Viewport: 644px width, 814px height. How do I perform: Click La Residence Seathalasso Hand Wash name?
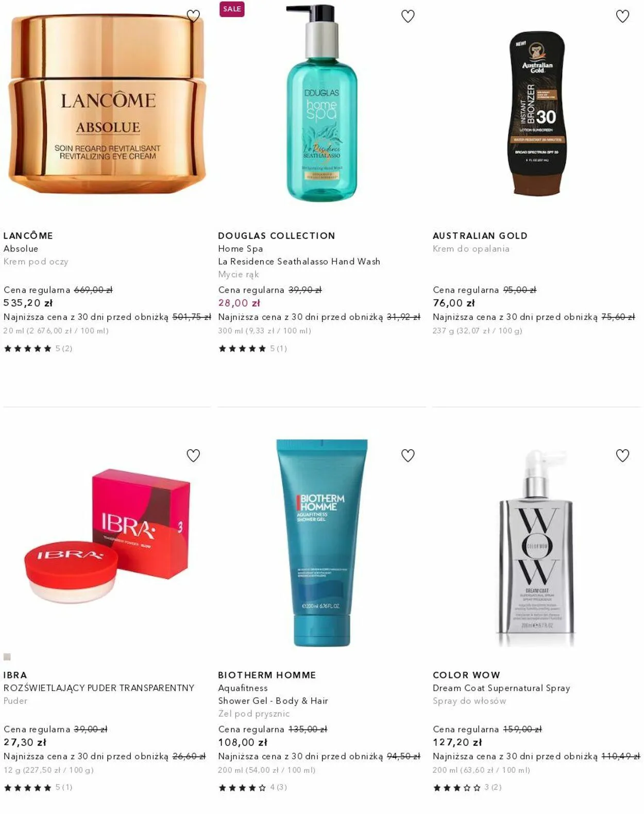pos(299,261)
